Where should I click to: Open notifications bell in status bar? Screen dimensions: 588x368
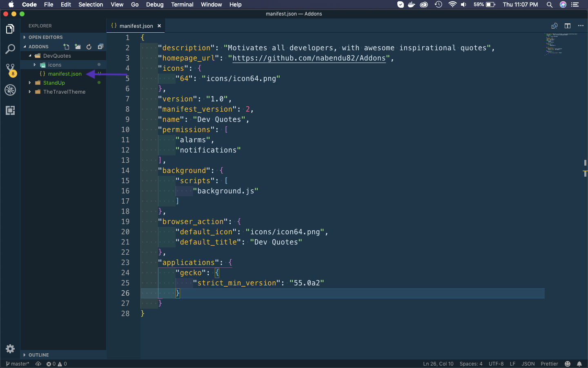coord(579,364)
